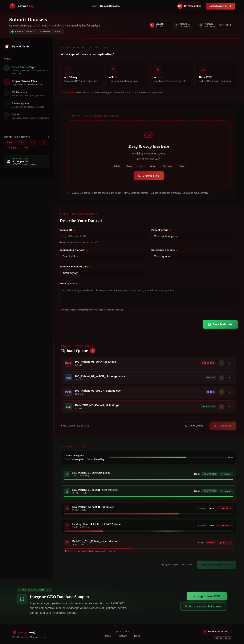244x644 pixels.
Task: Click Proceed to Analysis button
Action: point(217,565)
